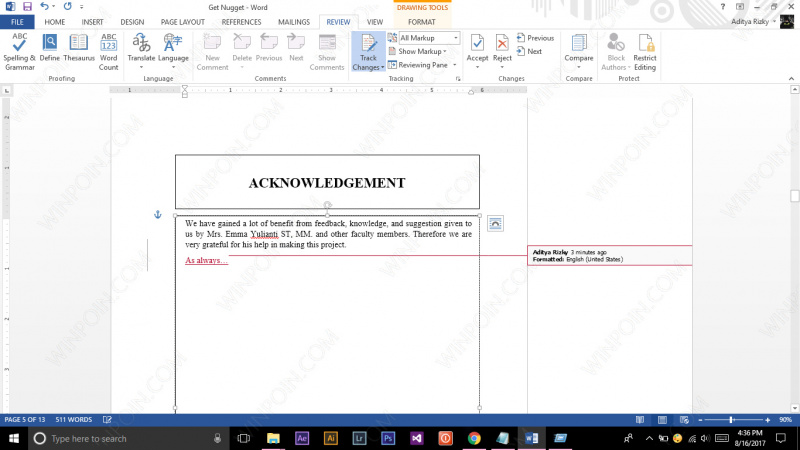Open the Compare documents menu
Screen dimensions: 800x450
click(x=579, y=52)
